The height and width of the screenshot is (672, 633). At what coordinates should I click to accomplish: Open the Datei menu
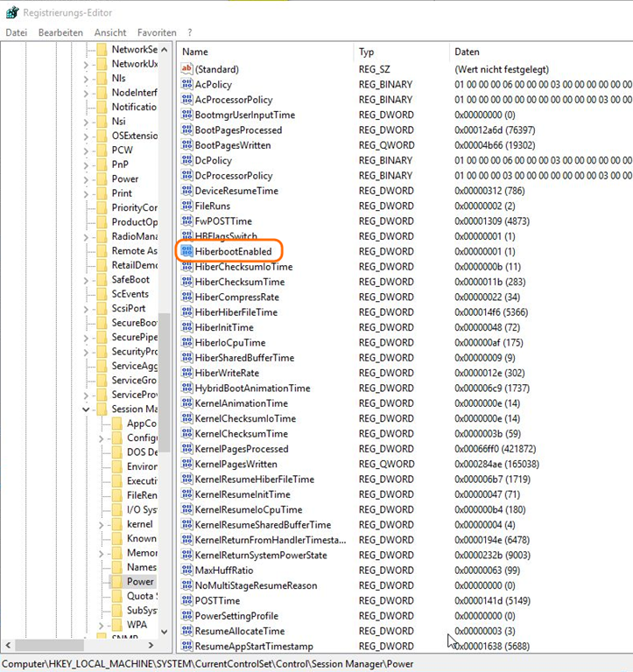17,32
